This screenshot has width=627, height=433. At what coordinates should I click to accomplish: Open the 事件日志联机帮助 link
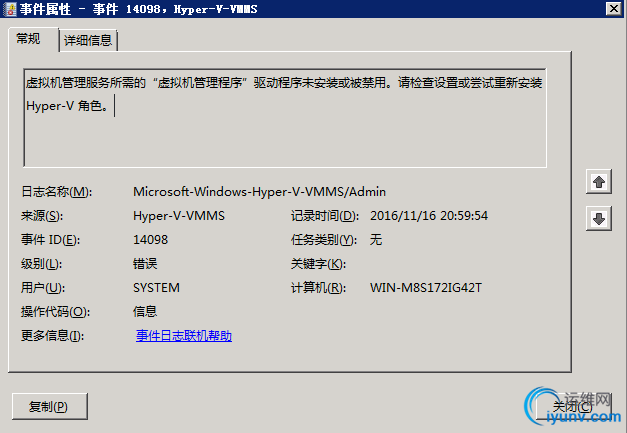click(x=184, y=335)
